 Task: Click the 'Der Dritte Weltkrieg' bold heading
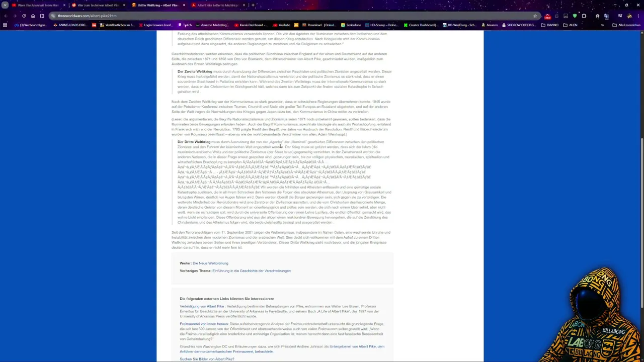click(194, 142)
